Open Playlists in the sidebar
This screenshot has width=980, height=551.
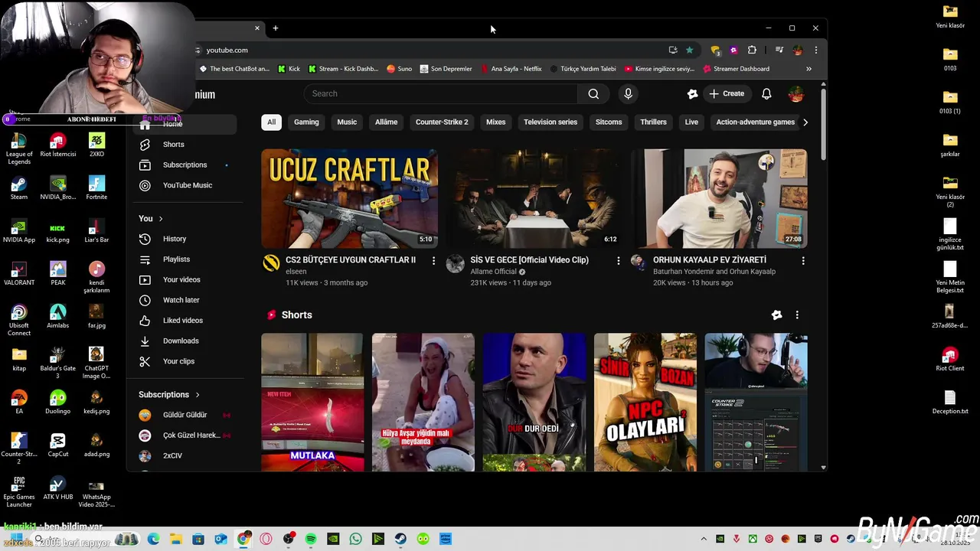(176, 259)
